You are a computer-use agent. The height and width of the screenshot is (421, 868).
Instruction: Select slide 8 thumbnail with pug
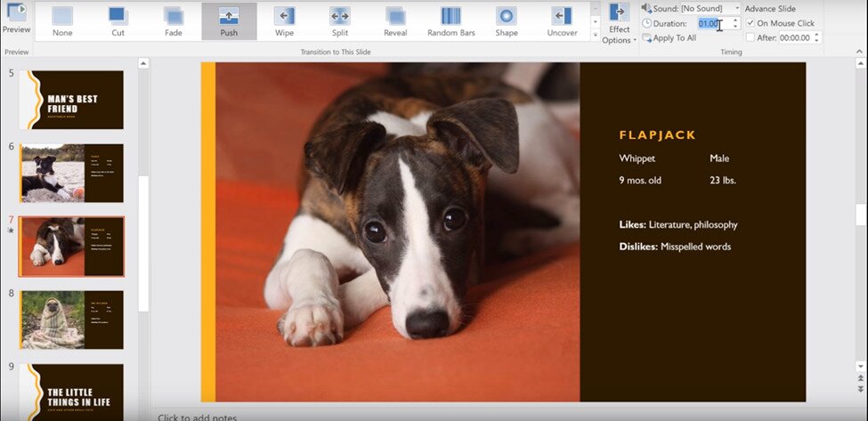[72, 319]
